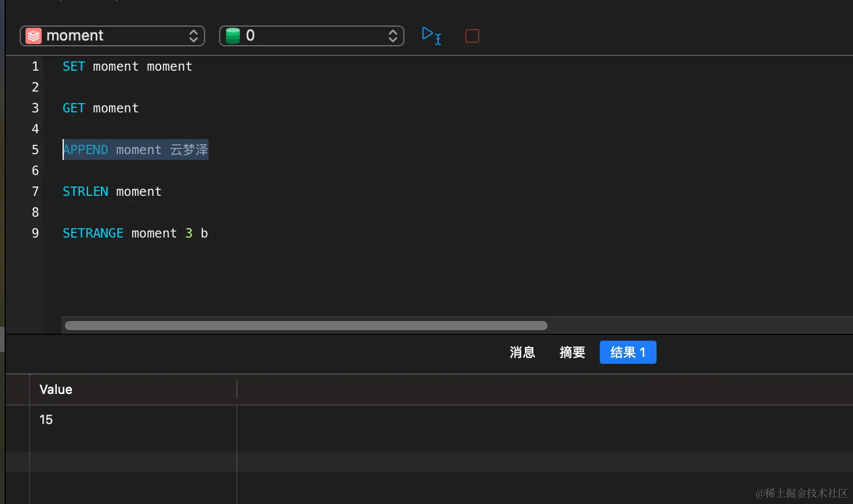Click line number 9 in the gutter
Viewport: 853px width, 504px height.
[35, 233]
